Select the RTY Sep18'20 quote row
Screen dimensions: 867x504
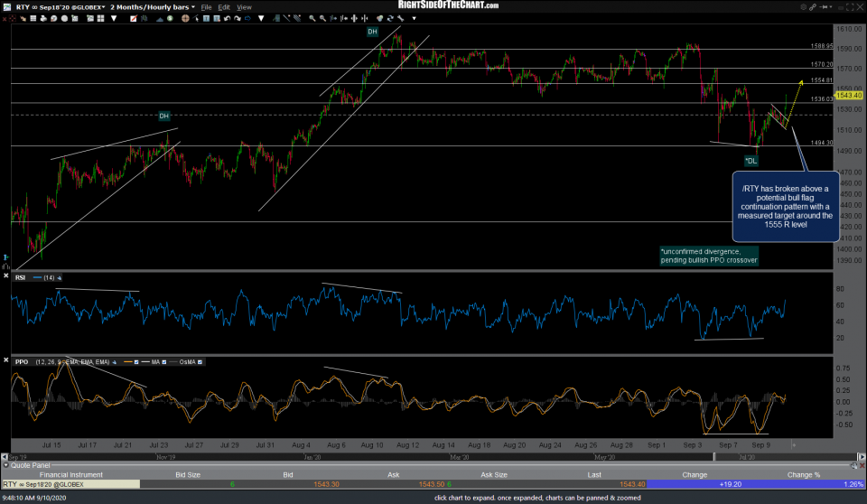pos(433,484)
